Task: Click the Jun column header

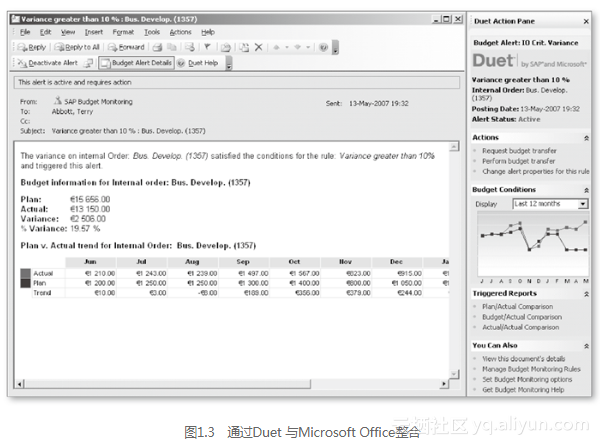Action: [x=90, y=262]
